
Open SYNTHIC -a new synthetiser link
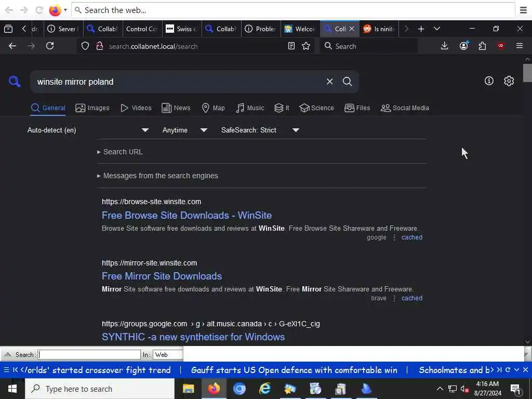193,337
